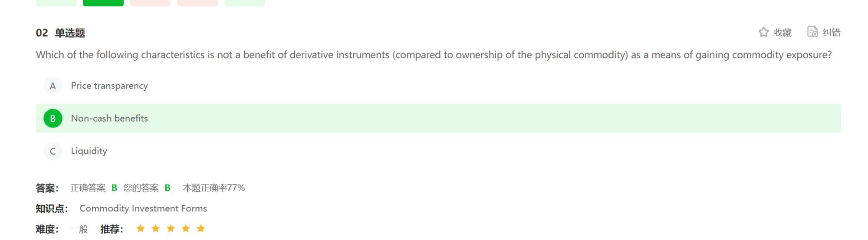Select option C circle
This screenshot has height=240, width=868.
point(53,151)
